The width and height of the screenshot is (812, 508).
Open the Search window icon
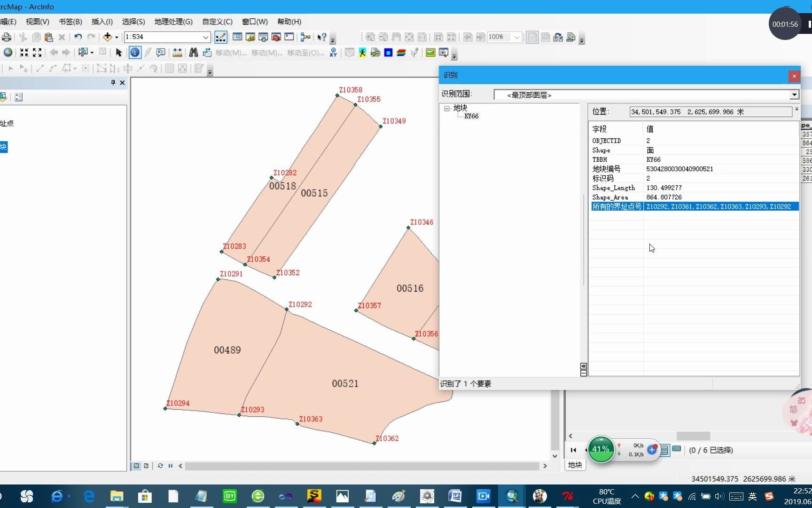coord(263,37)
